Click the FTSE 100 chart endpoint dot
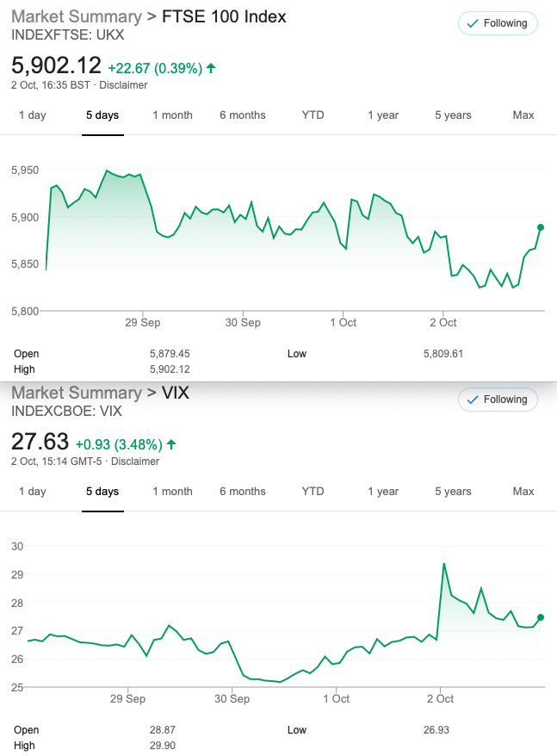This screenshot has width=557, height=756. [x=541, y=227]
